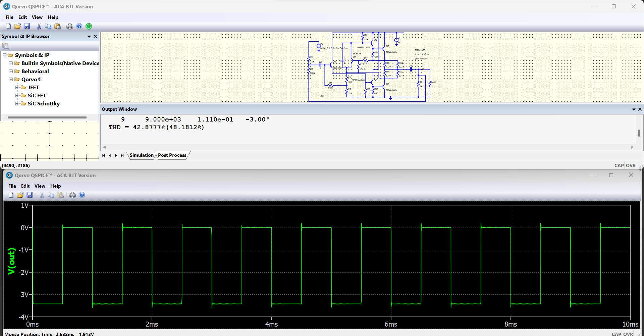This screenshot has width=644, height=336.
Task: Switch to the Post Process tab
Action: pos(172,155)
